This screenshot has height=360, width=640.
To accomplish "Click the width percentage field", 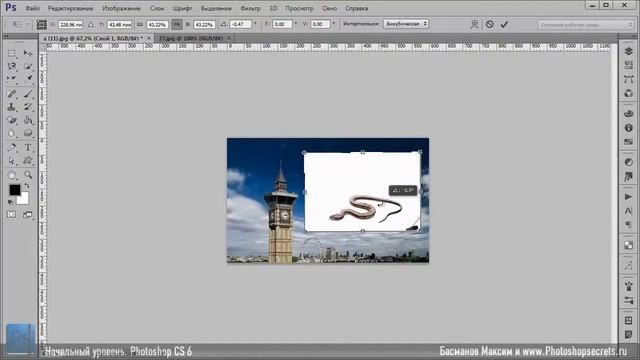I will click(157, 24).
